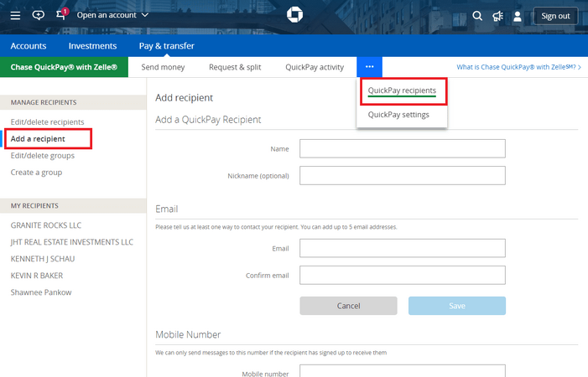Expand the Open an account dropdown
This screenshot has width=588, height=377.
112,15
